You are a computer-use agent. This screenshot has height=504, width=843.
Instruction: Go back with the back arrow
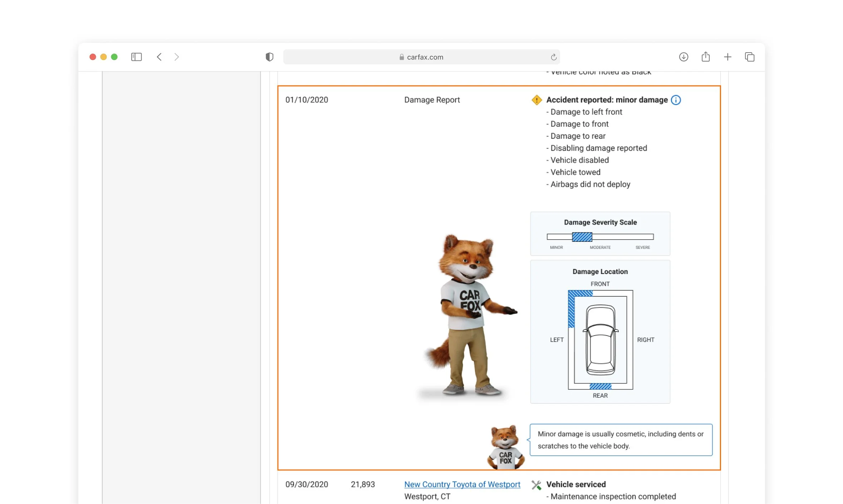(159, 57)
